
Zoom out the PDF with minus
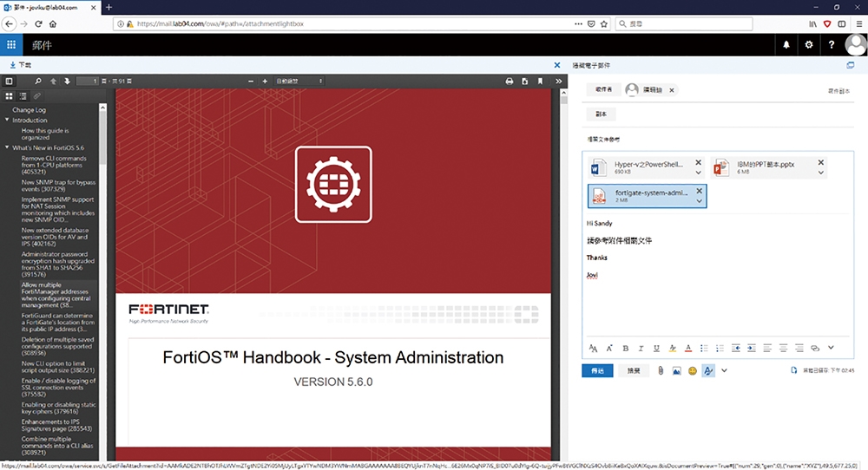point(251,82)
